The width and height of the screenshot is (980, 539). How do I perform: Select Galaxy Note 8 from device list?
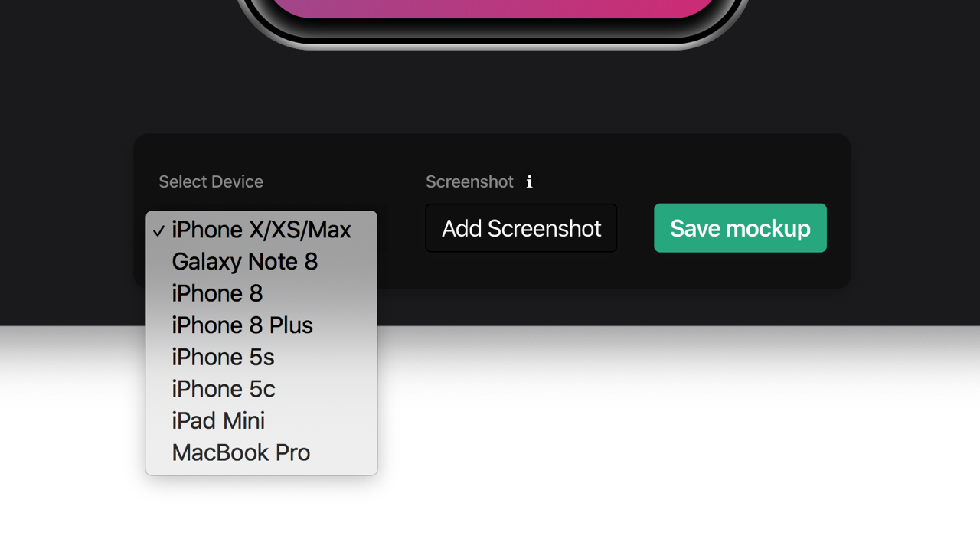pyautogui.click(x=261, y=262)
